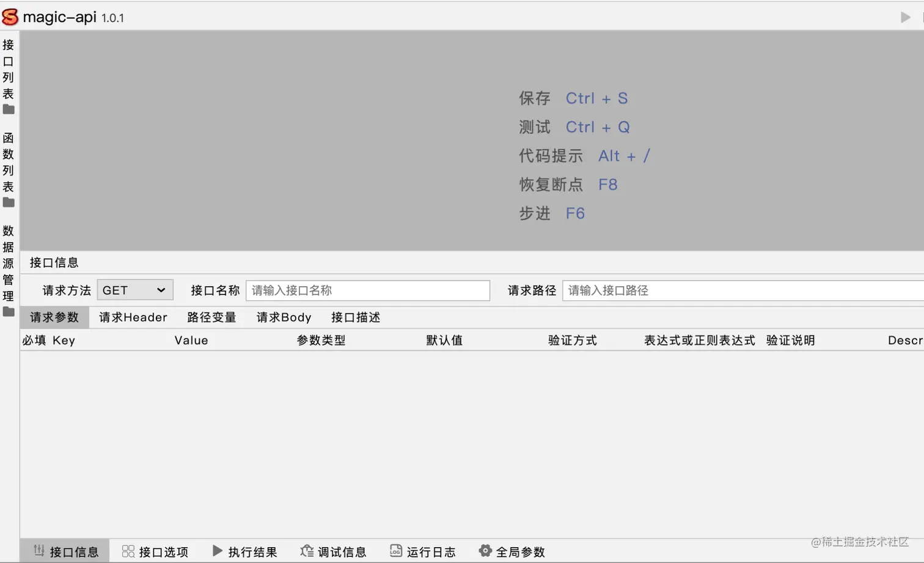Click the LOG icon on 运行日志 tab
The width and height of the screenshot is (924, 563).
pyautogui.click(x=395, y=551)
